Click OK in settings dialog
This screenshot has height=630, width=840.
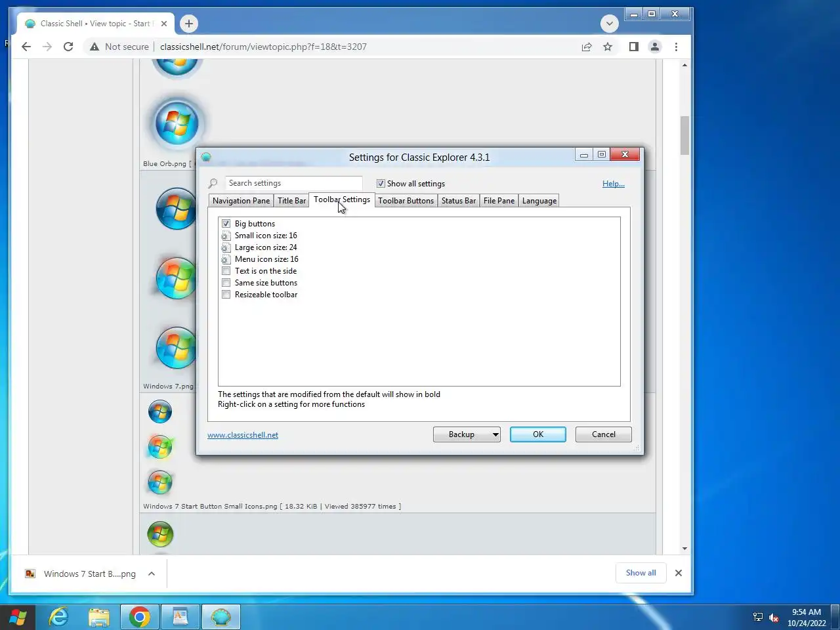pyautogui.click(x=538, y=434)
